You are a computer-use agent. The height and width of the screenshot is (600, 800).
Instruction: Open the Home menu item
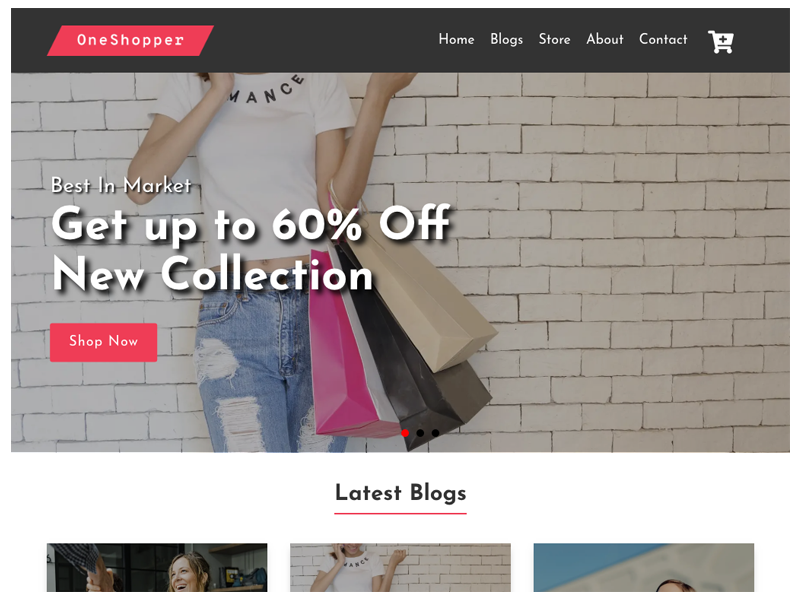tap(456, 39)
